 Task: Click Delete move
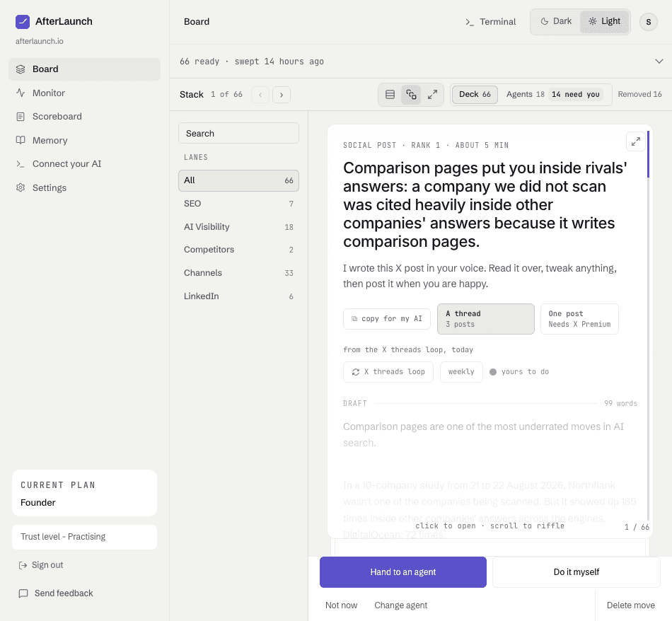(631, 605)
